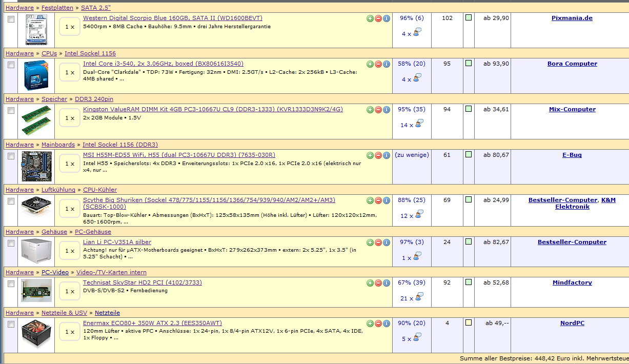The image size is (629, 364).
Task: Open info icon for MSI H55M-ED55 WiFi
Action: 387,155
